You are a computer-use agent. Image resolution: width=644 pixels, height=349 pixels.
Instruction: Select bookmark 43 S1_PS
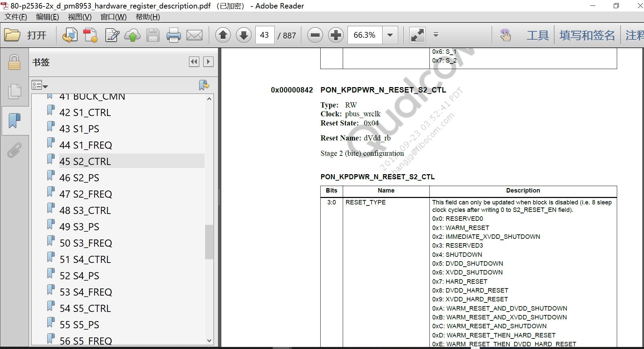(x=79, y=129)
